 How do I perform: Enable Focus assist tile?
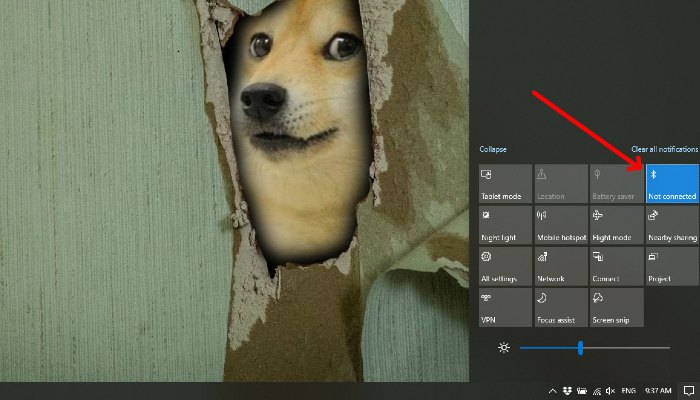point(561,307)
